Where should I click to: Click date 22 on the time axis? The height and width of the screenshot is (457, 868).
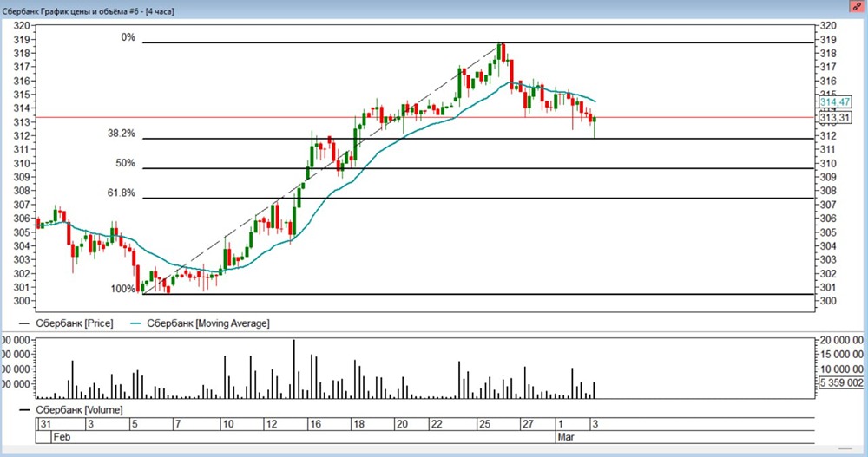(x=437, y=424)
